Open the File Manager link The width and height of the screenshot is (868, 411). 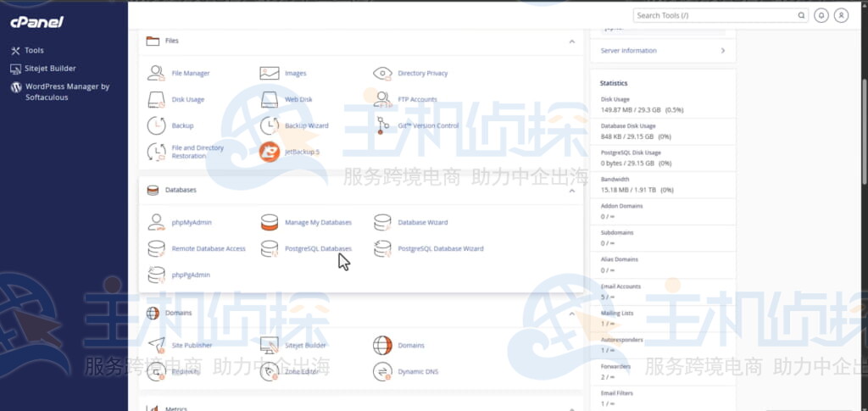tap(191, 73)
